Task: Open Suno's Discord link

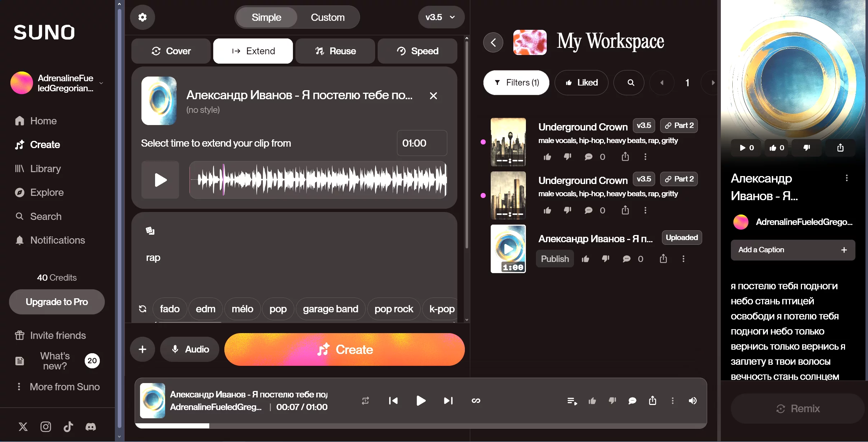Action: point(90,427)
